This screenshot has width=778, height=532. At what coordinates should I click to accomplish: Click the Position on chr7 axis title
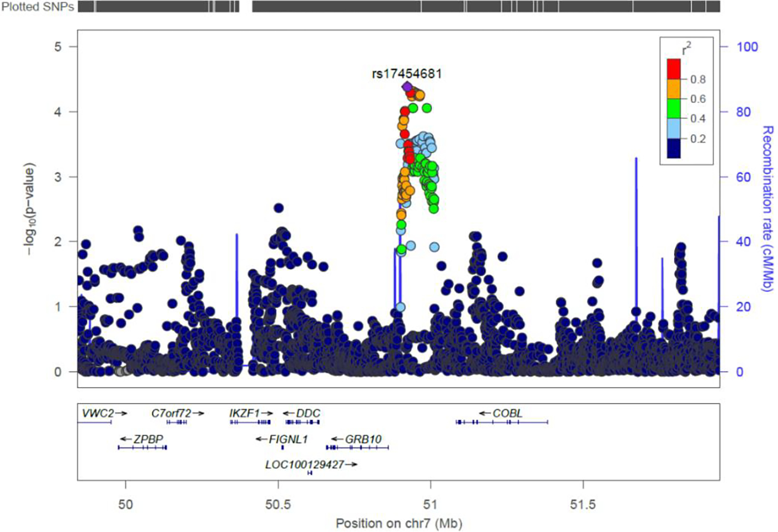(398, 523)
